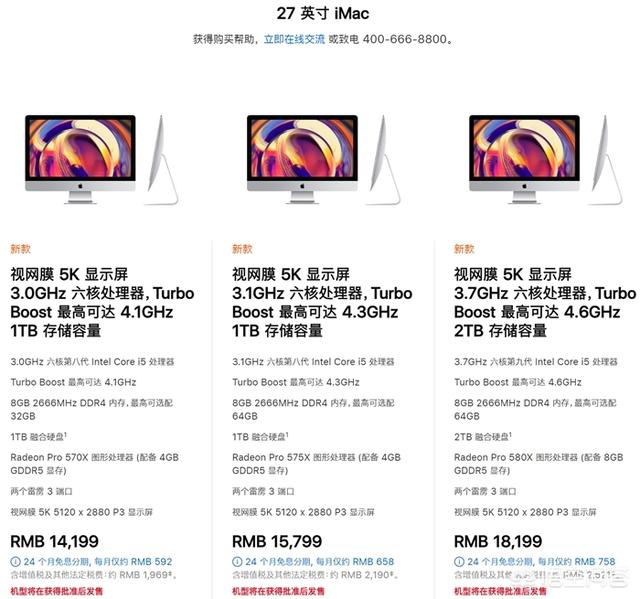
Task: Click the 新款 label above 3.1GHz model
Action: pos(242,249)
